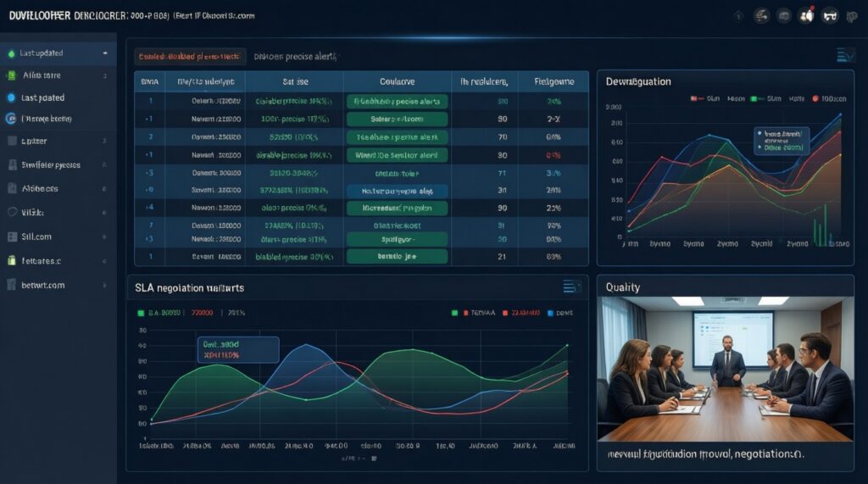Expand the Swiffeler sidebar item chevron
Viewport: 868px width, 484px height.
point(104,165)
